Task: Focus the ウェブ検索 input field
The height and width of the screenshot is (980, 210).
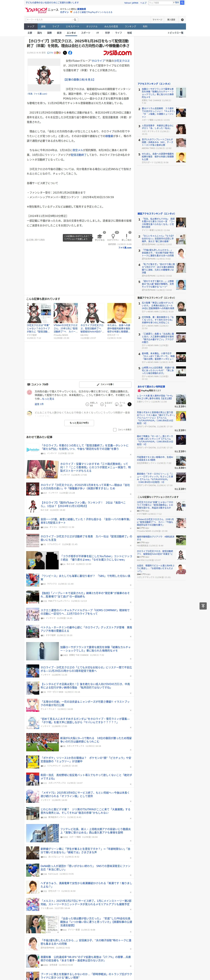Action: (160, 3)
